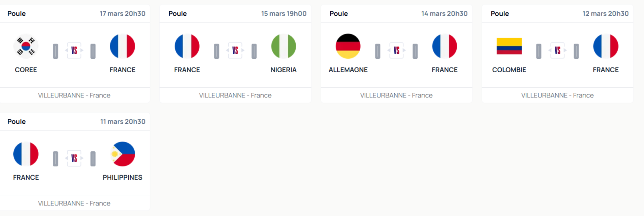Screen dimensions: 644x216
Task: Click the Philippines flag icon
Action: pyautogui.click(x=122, y=153)
